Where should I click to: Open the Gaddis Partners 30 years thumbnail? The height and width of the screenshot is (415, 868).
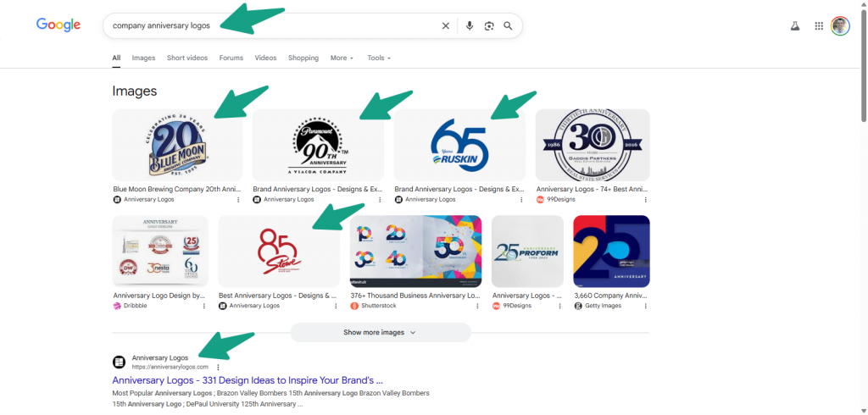point(593,145)
